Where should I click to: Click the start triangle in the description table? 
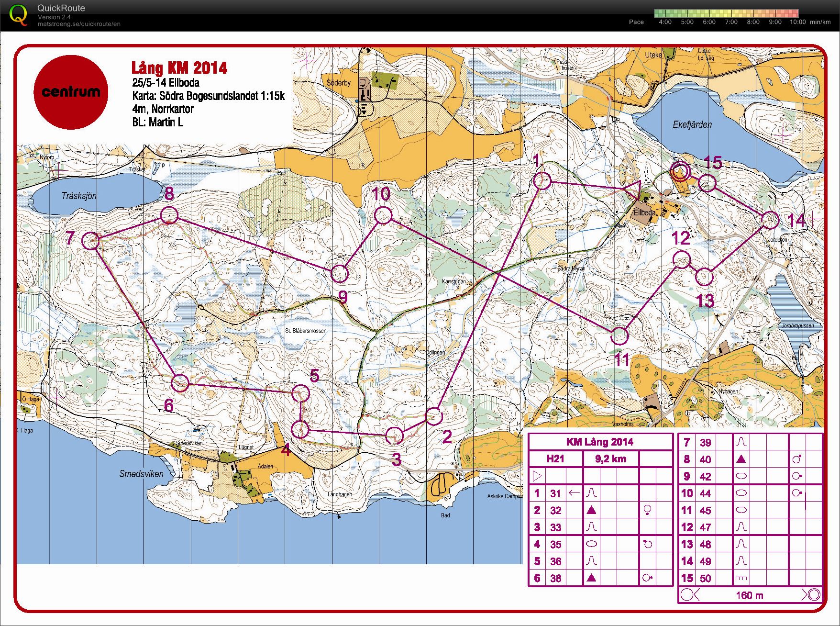[x=537, y=476]
